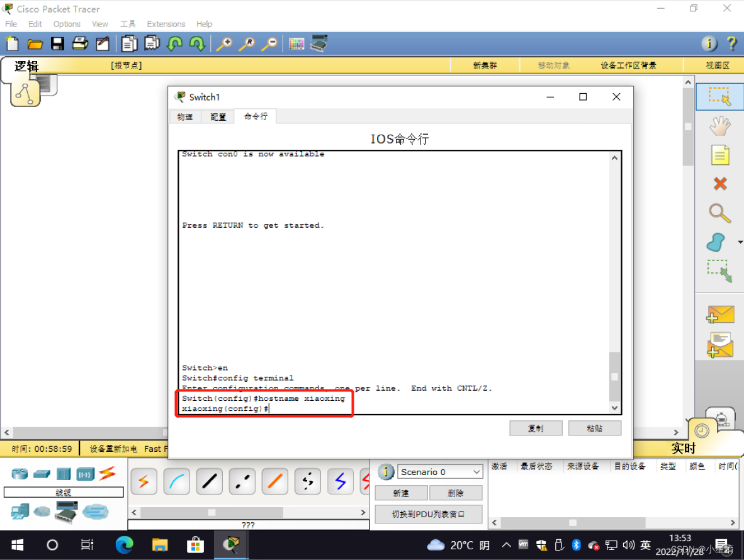
Task: Pick the blue Serial DCE cable
Action: pos(340,481)
